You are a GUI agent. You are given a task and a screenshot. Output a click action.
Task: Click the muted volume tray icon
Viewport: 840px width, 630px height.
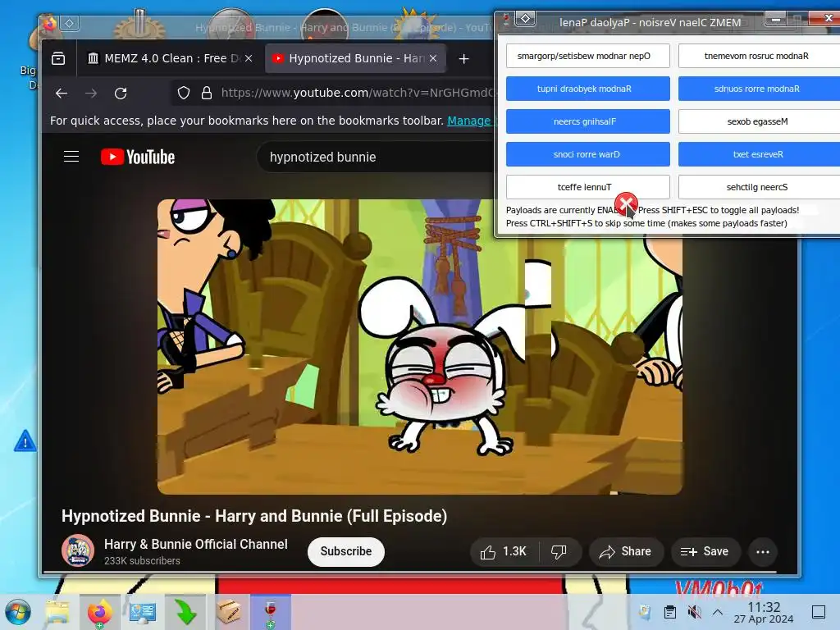click(694, 612)
